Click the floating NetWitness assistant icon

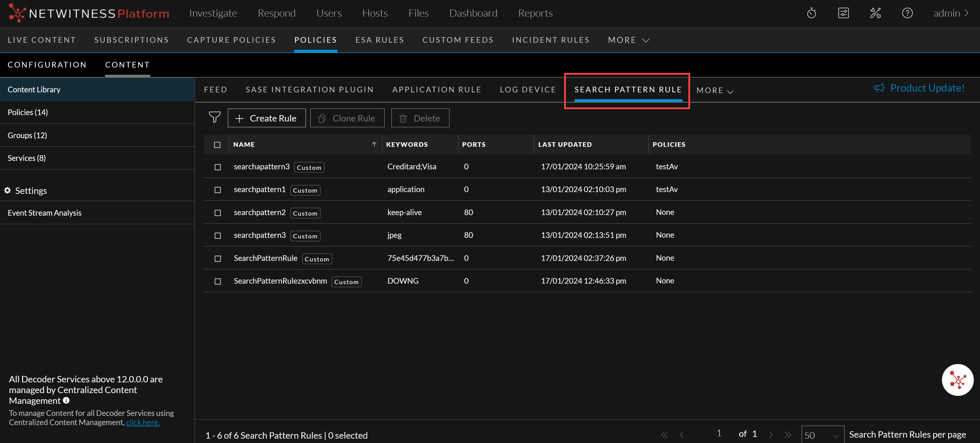click(957, 380)
